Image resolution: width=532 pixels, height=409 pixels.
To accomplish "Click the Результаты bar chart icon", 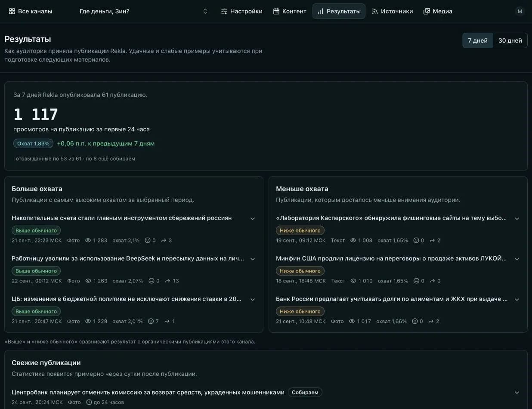I will tap(320, 11).
